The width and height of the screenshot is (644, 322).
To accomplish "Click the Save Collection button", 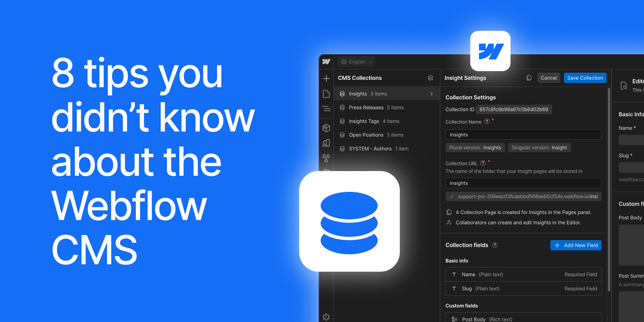I will click(585, 77).
